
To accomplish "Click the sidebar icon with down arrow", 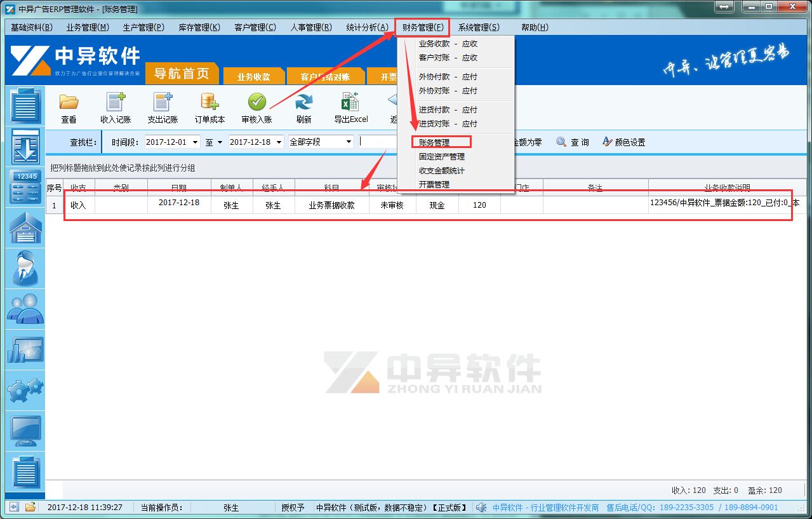I will pos(25,146).
